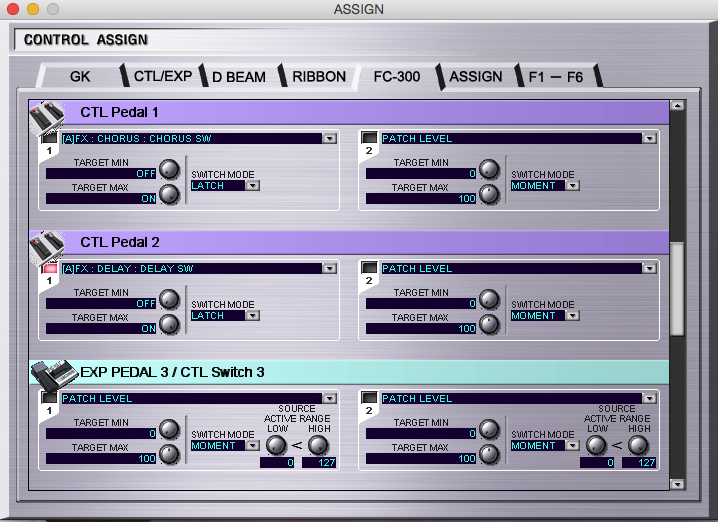The height and width of the screenshot is (522, 718).
Task: Click CTL Pedal 2 assign 2 TARGET MAX field showing 100
Action: 421,328
